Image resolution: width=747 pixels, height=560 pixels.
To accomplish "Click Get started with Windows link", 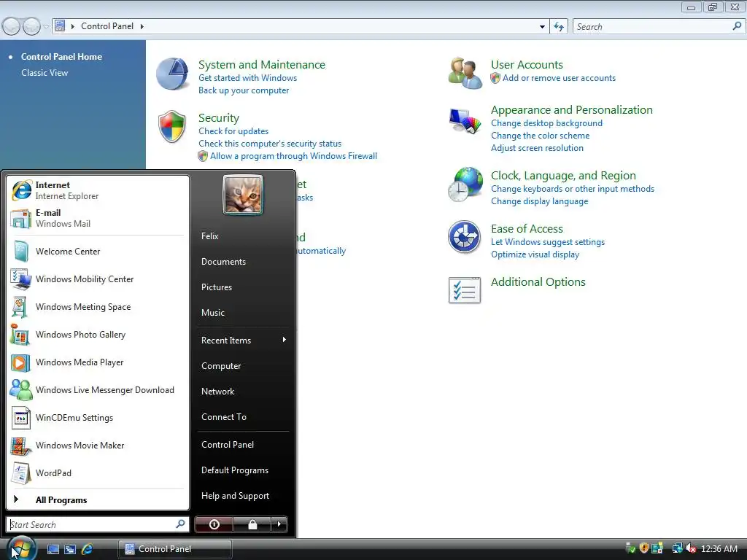I will point(248,78).
